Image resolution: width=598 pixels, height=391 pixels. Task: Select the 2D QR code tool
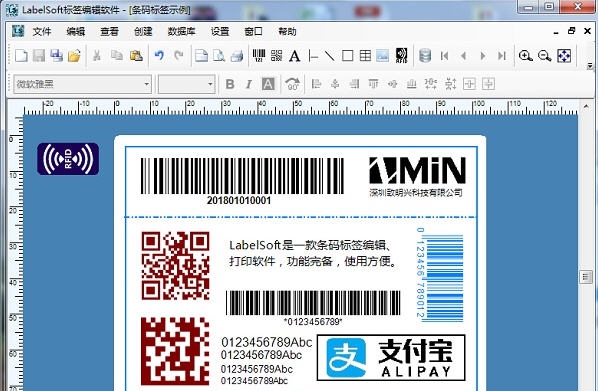276,56
